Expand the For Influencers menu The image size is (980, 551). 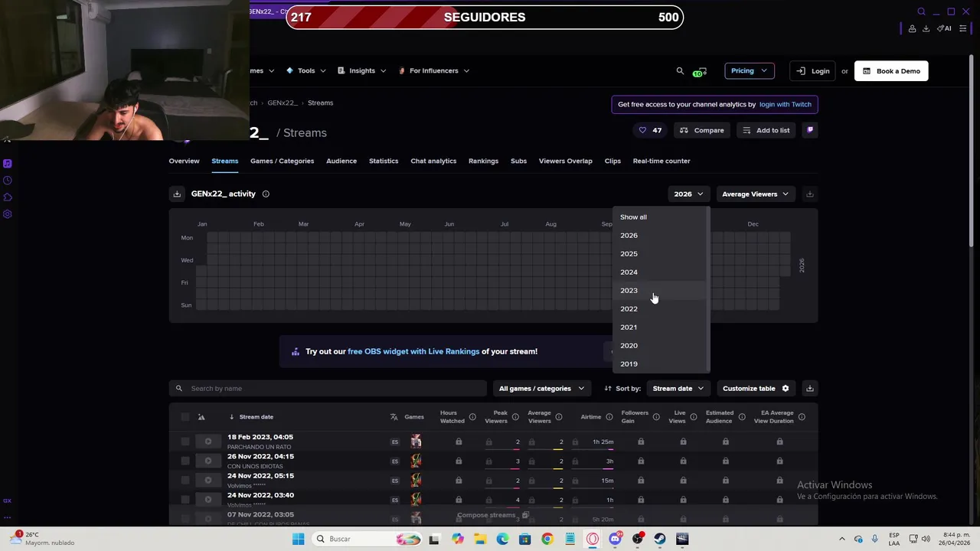434,70
